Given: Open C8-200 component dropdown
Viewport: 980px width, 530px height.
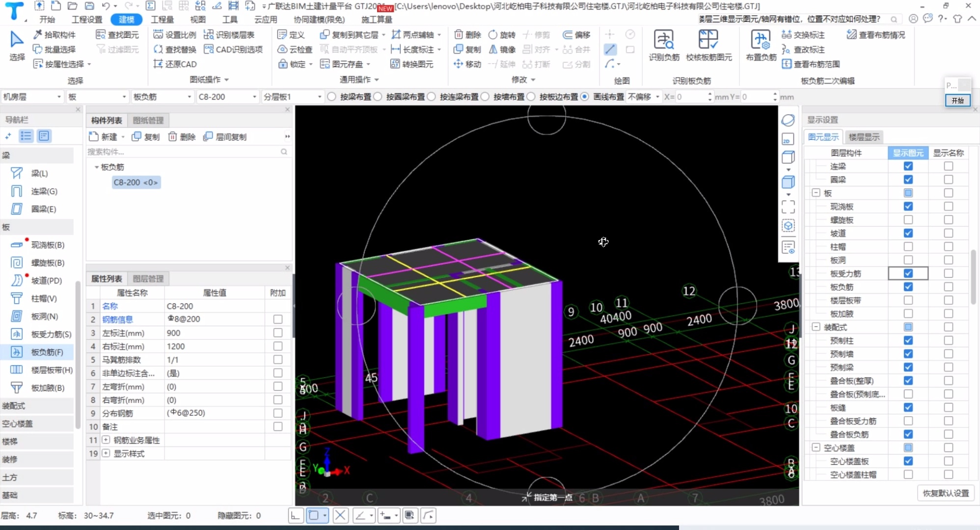Looking at the screenshot, I should tap(227, 97).
